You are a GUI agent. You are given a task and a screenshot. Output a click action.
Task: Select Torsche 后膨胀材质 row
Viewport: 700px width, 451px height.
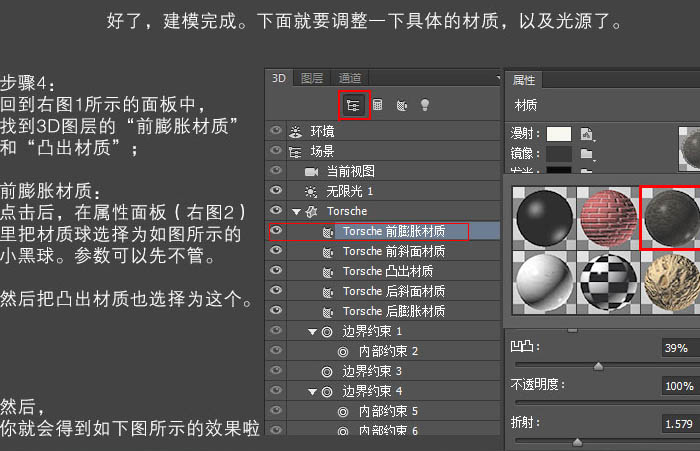[x=384, y=311]
